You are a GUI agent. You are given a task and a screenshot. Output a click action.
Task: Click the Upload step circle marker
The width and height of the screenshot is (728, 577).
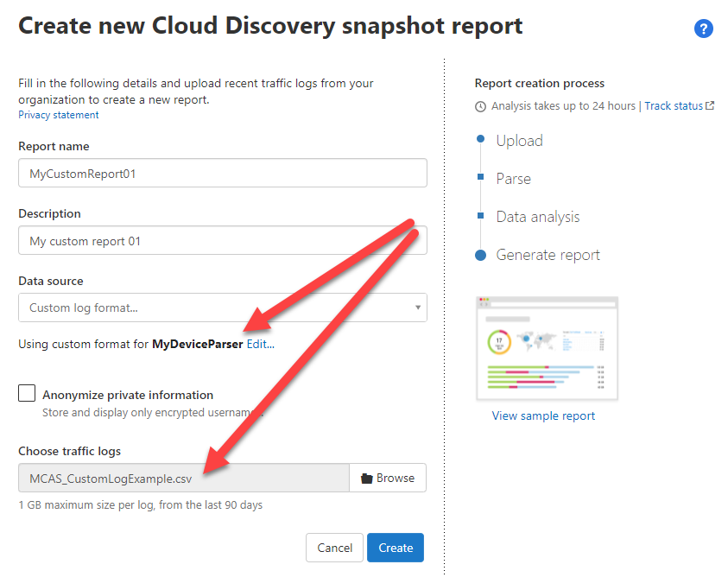click(x=480, y=139)
